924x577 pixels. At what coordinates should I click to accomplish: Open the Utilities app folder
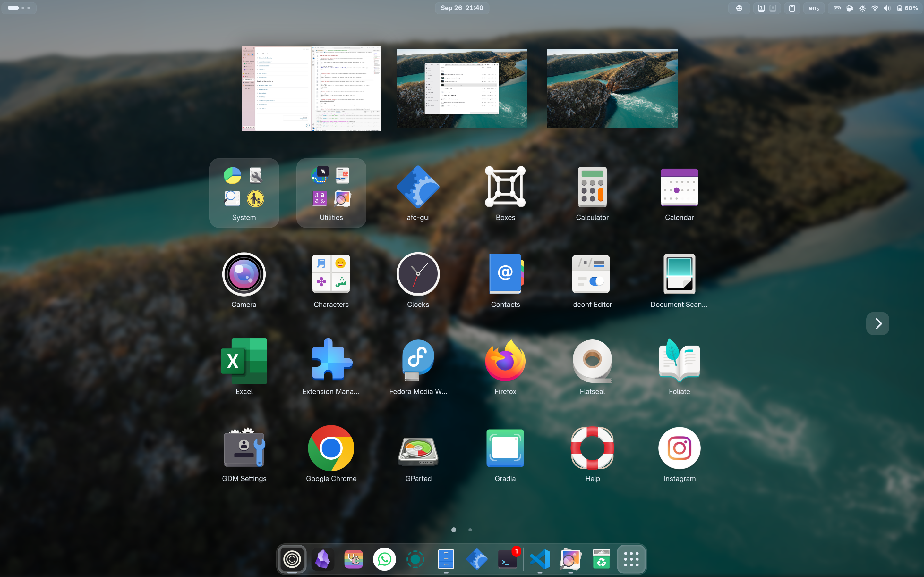(331, 187)
